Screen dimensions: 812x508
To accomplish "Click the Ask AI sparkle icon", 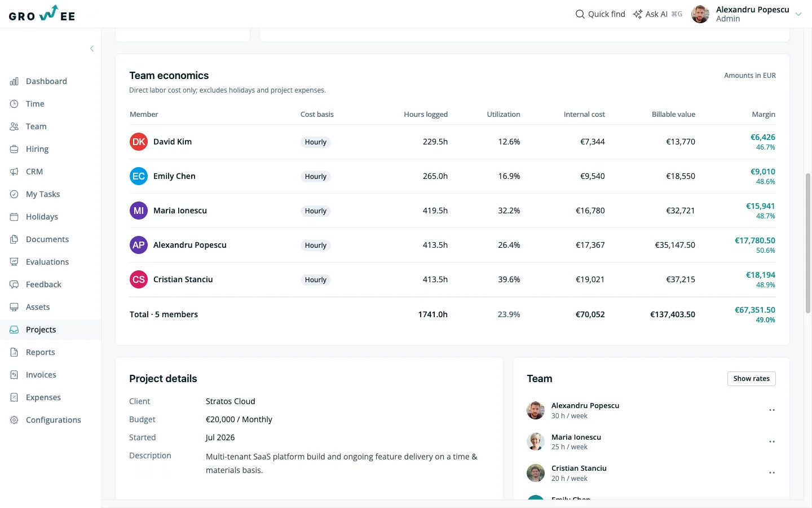I will pos(638,14).
